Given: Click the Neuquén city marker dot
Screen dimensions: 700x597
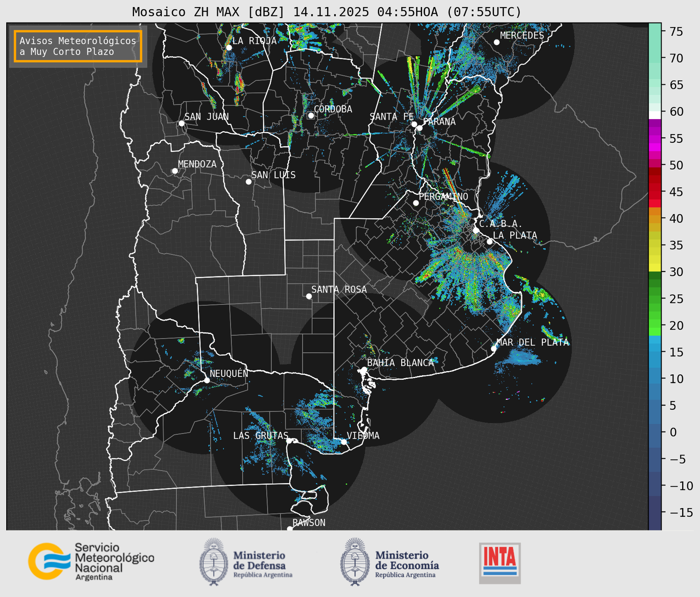Looking at the screenshot, I should [x=207, y=380].
